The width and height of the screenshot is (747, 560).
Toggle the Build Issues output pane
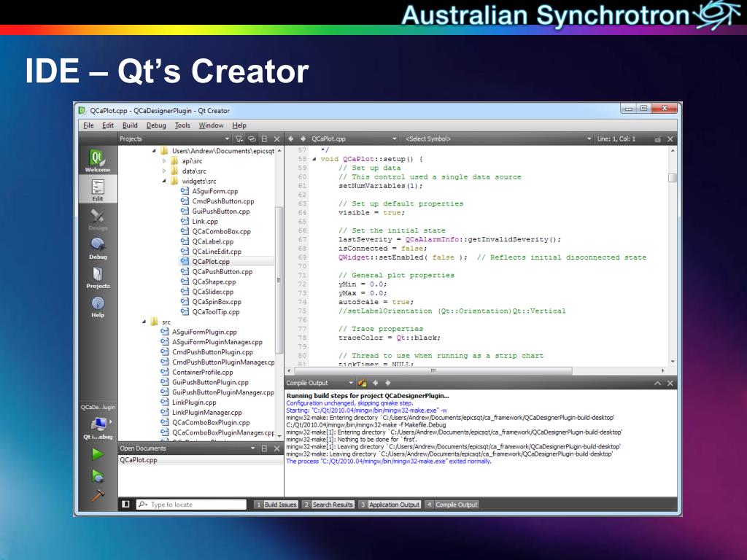click(x=276, y=505)
